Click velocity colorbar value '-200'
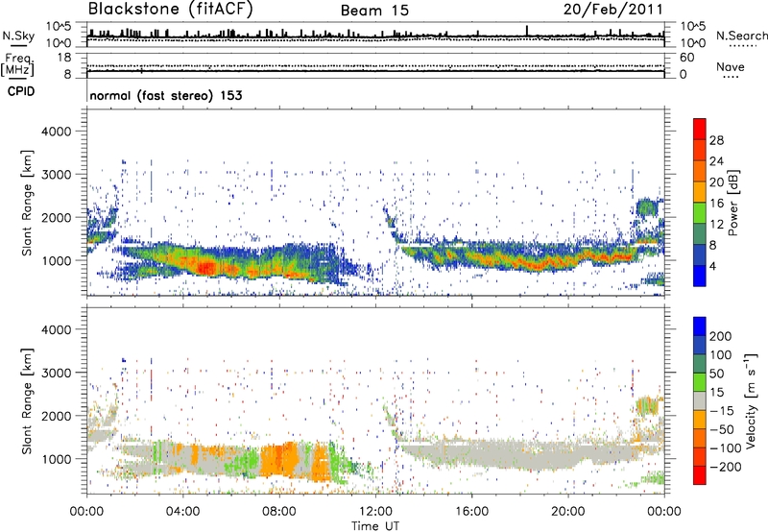This screenshot has width=768, height=532. 726,467
